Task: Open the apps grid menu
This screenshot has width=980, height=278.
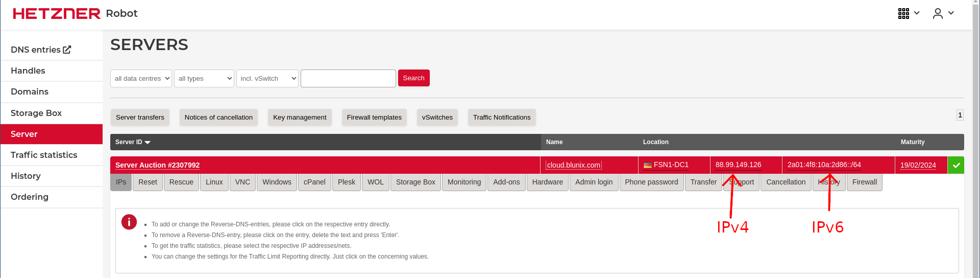Action: tap(909, 13)
